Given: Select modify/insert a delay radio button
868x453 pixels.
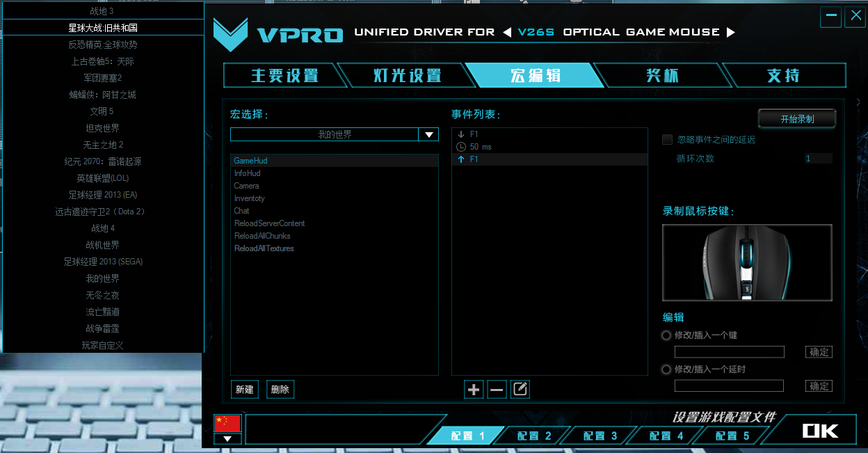Looking at the screenshot, I should tap(667, 369).
